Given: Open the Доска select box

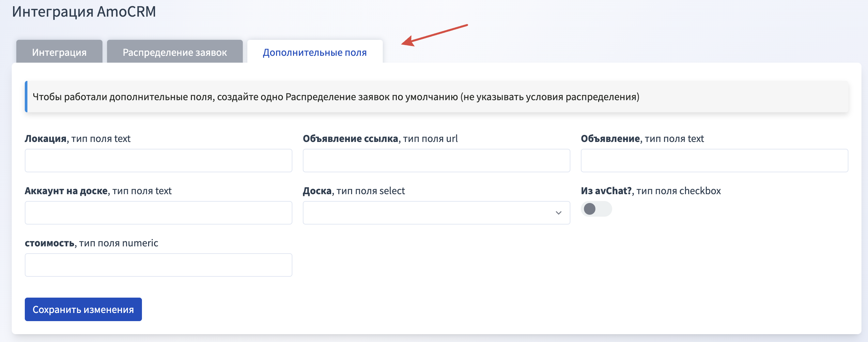Looking at the screenshot, I should pos(436,213).
